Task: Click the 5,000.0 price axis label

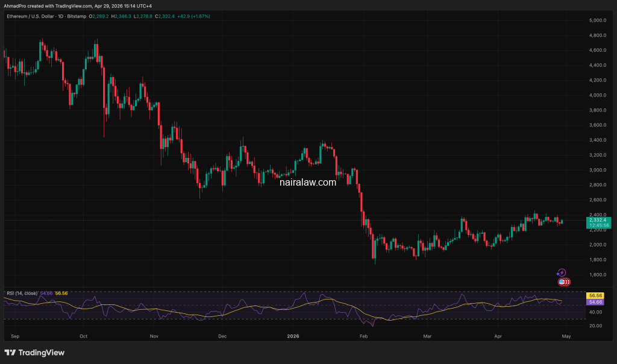Action: (597, 20)
